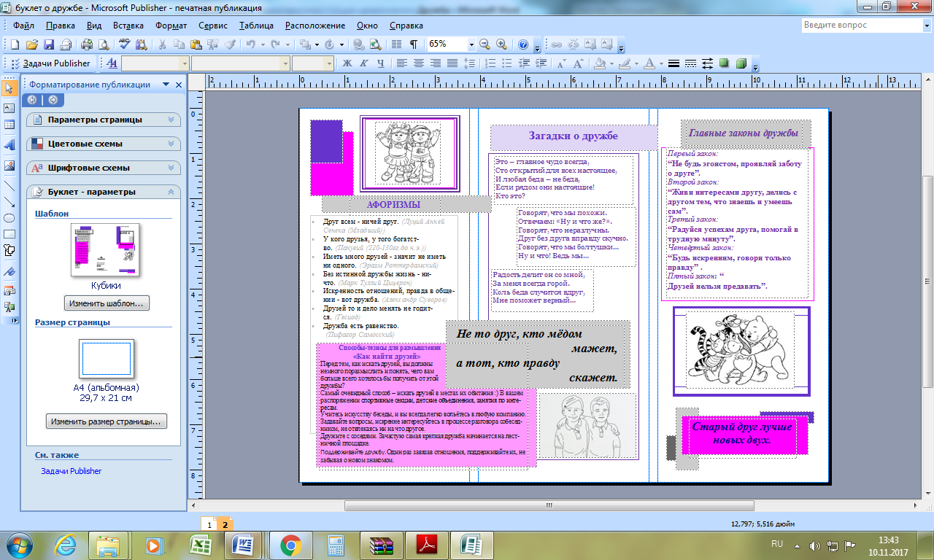This screenshot has height=560, width=934.
Task: Toggle special characters (¶) display
Action: pos(414,44)
